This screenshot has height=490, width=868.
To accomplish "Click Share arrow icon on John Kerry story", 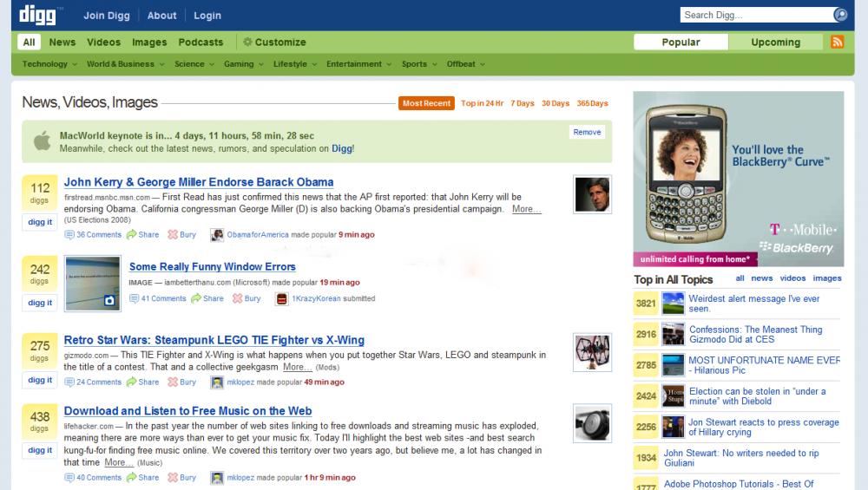I will tap(131, 234).
